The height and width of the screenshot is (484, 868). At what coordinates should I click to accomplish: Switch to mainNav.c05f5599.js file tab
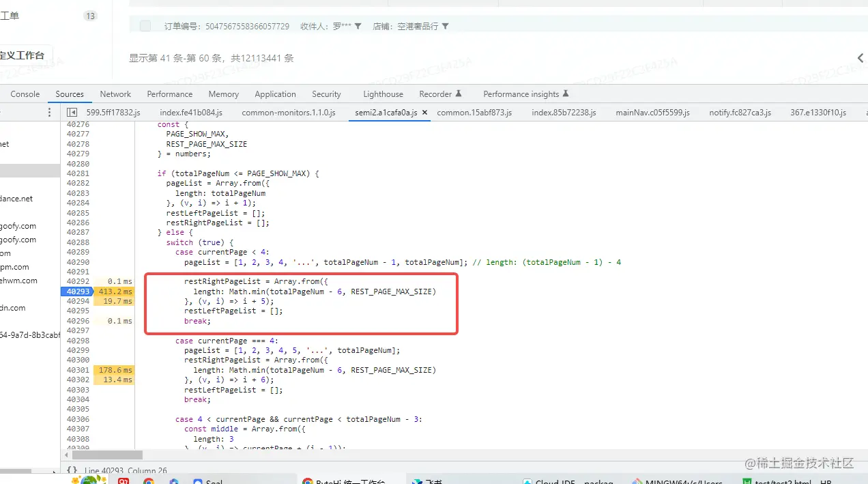click(653, 113)
